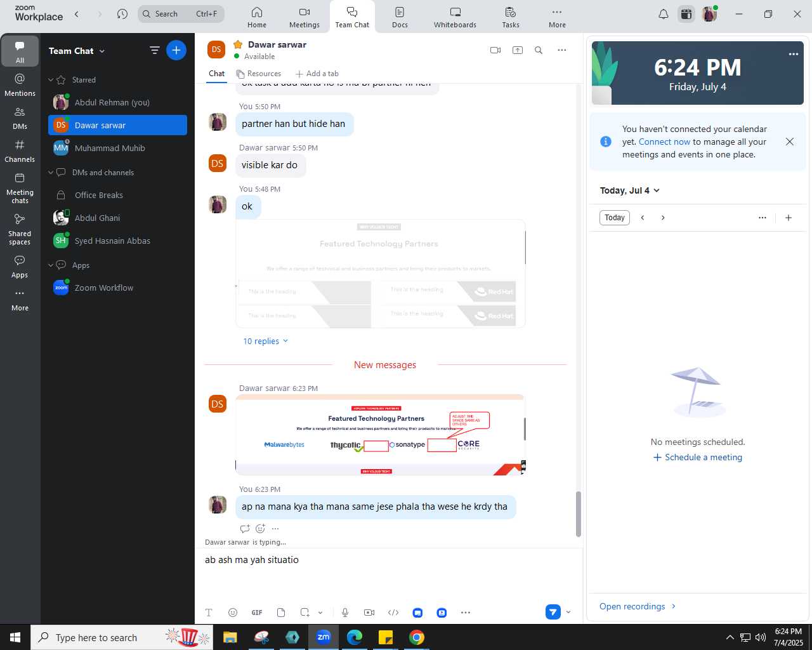Open the Office Breaks channel
Viewport: 812px width, 650px height.
117,195
